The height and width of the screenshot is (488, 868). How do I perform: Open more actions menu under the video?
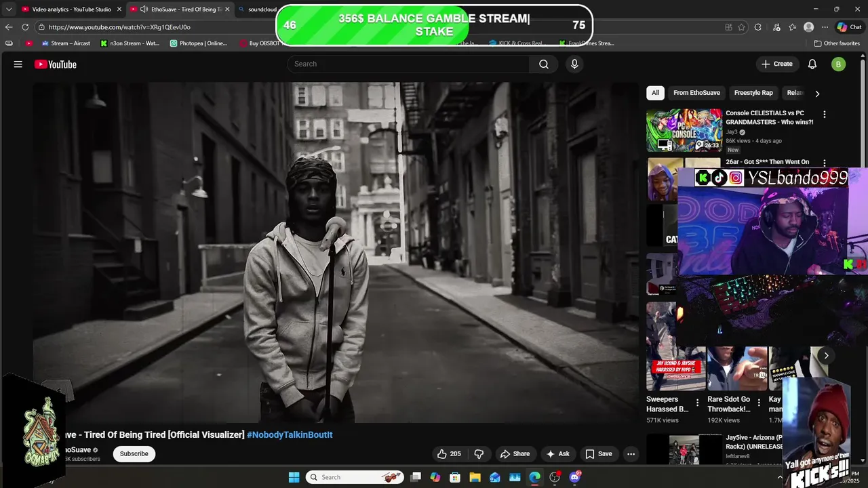pyautogui.click(x=631, y=454)
